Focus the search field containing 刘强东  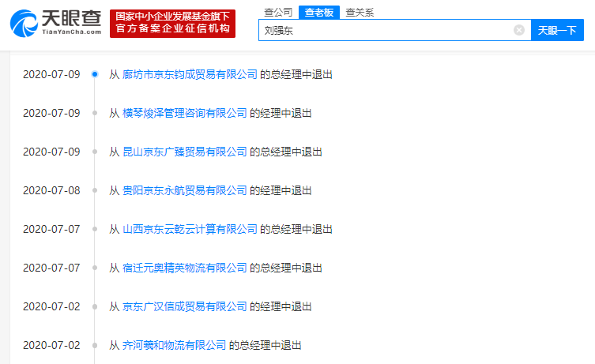tap(394, 30)
